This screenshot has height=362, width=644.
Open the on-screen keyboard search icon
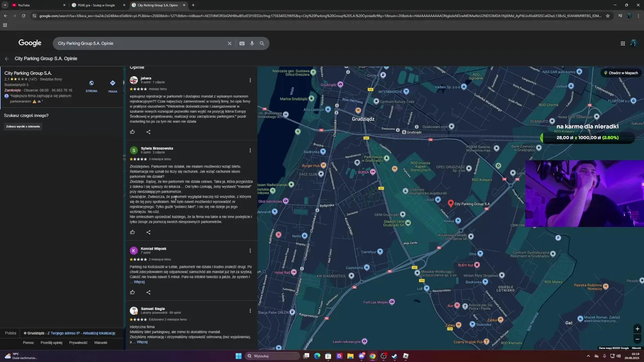(242, 43)
